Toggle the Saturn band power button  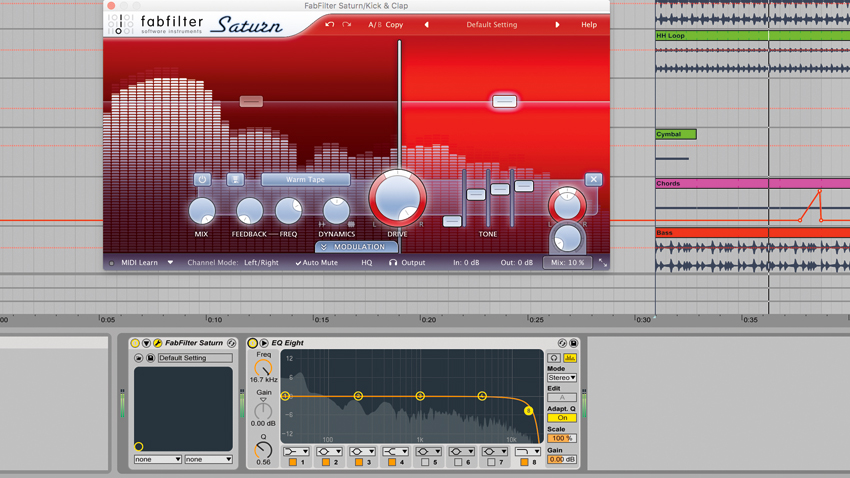[x=202, y=179]
